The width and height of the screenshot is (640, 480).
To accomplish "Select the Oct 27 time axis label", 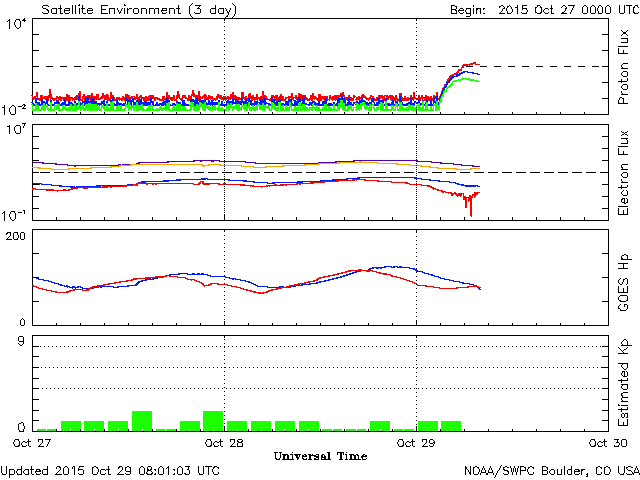I will [x=33, y=442].
